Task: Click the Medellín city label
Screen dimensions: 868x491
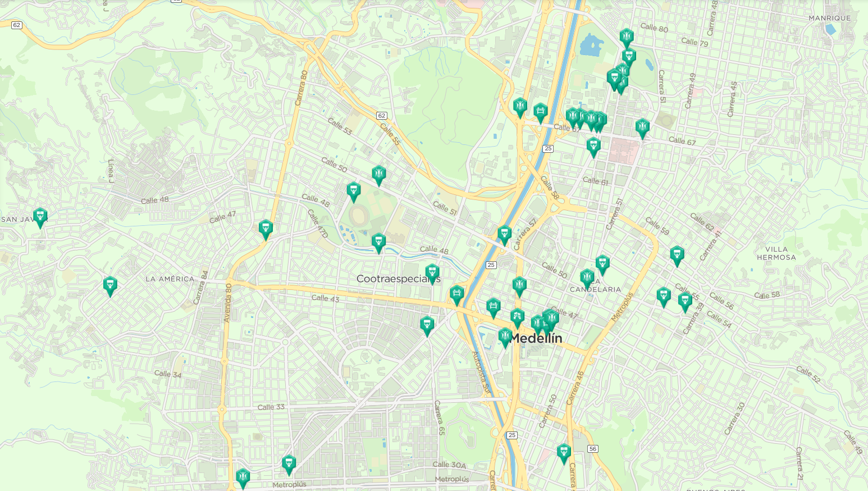Action: coord(536,339)
